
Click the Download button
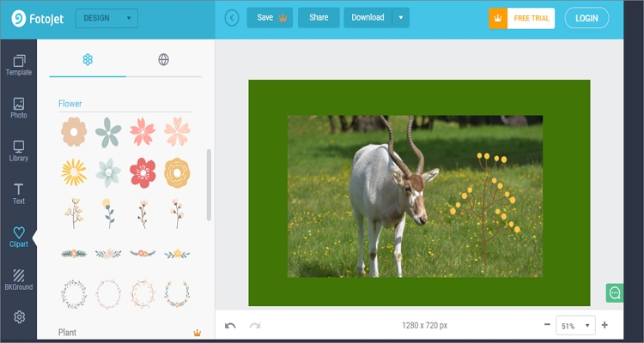[x=368, y=18]
